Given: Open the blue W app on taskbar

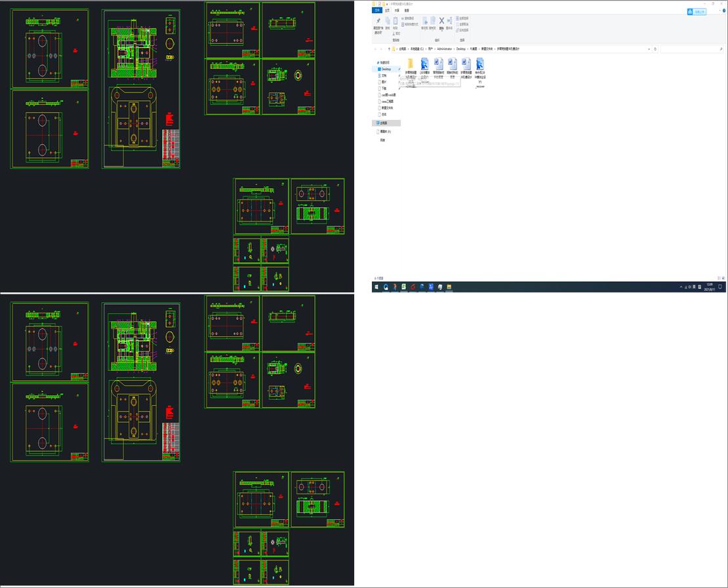Looking at the screenshot, I should point(431,287).
